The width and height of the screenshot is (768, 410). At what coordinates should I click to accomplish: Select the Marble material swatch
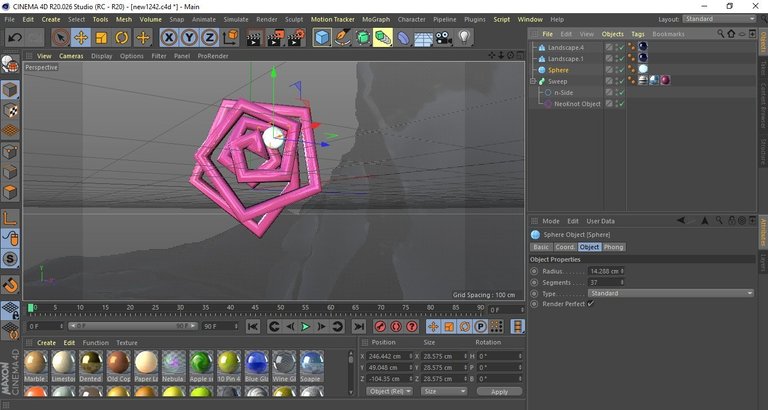point(36,366)
